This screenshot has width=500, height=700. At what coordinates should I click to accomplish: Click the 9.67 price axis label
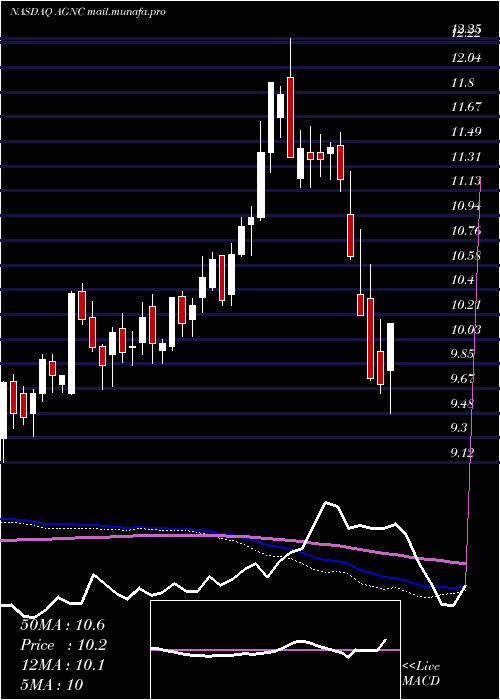coord(462,379)
